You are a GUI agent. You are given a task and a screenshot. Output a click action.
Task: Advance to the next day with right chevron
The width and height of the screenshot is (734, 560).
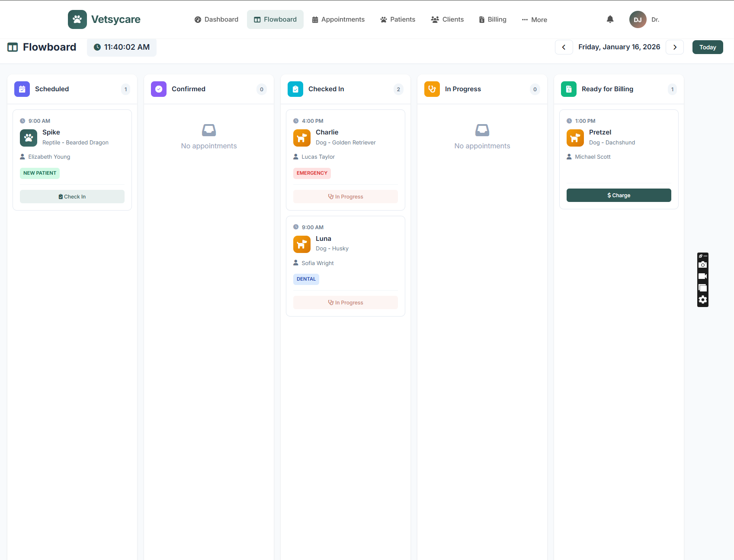click(x=675, y=47)
